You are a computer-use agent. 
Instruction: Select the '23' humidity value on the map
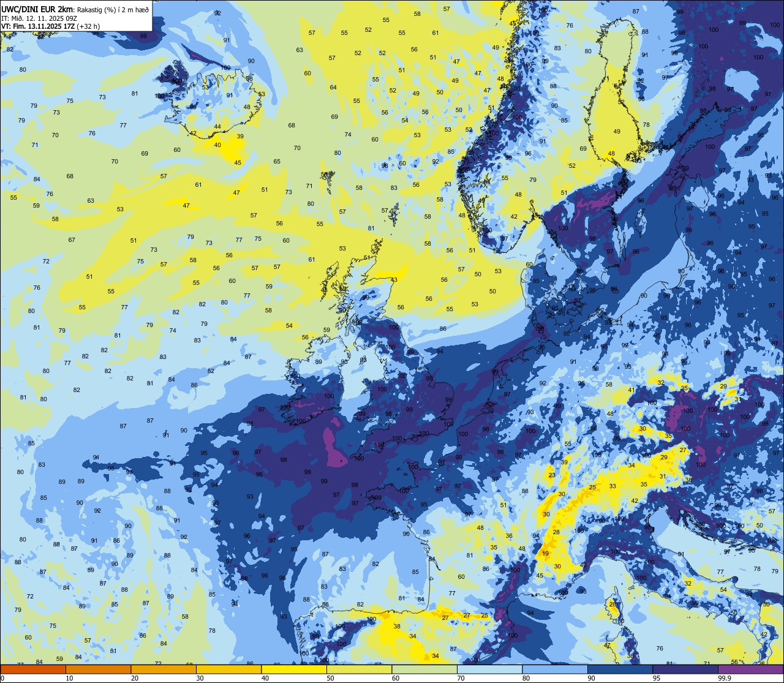coord(552,475)
